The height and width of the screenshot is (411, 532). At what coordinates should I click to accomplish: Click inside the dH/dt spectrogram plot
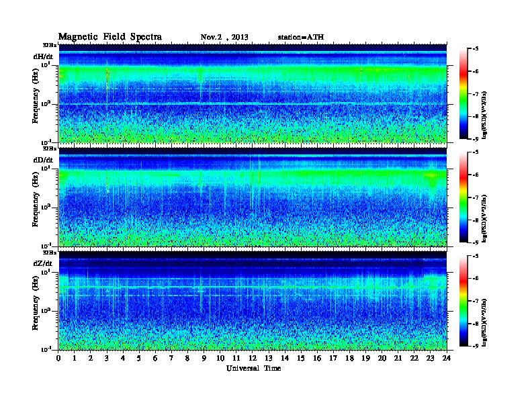pyautogui.click(x=253, y=93)
